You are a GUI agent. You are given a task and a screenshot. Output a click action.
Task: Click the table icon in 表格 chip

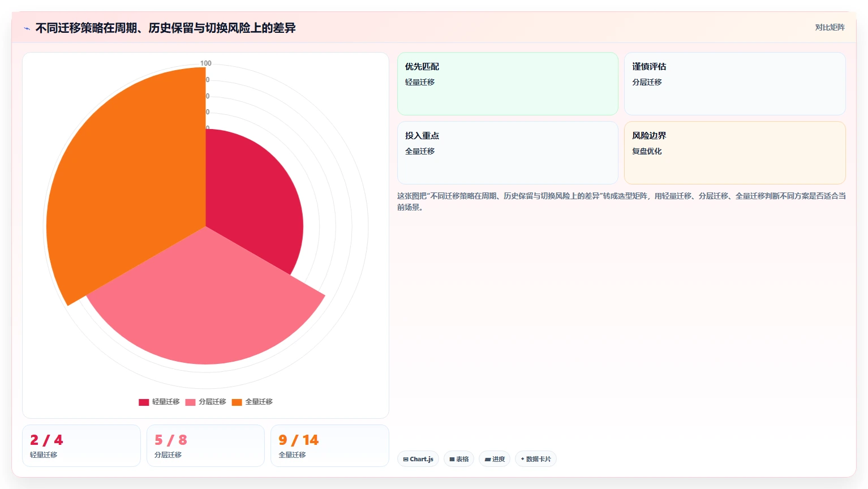pyautogui.click(x=452, y=460)
